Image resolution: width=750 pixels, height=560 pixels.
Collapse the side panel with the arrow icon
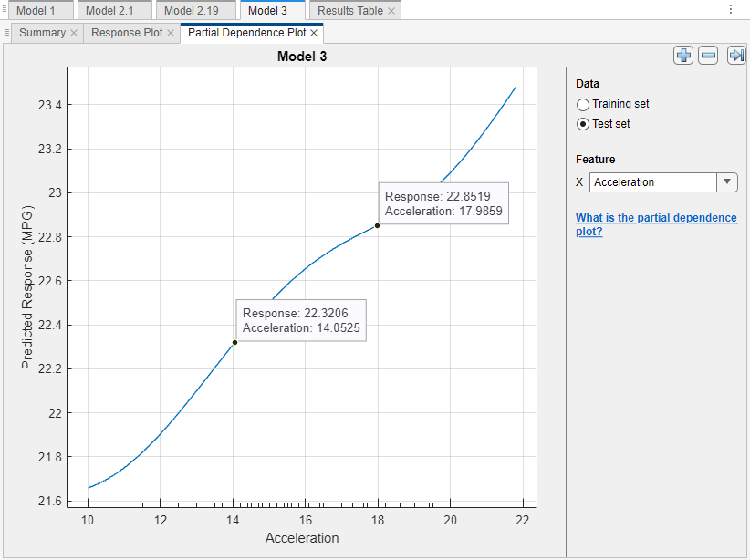tap(736, 56)
